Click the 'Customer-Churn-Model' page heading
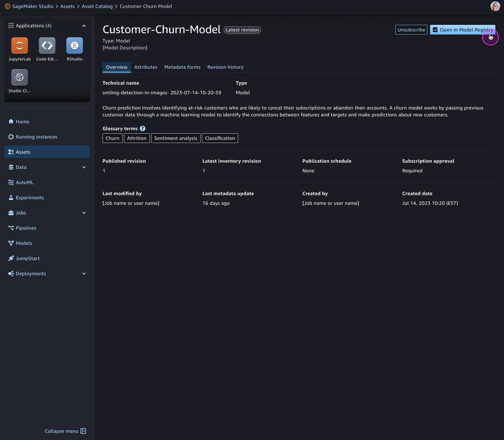The height and width of the screenshot is (440, 504). pyautogui.click(x=162, y=29)
